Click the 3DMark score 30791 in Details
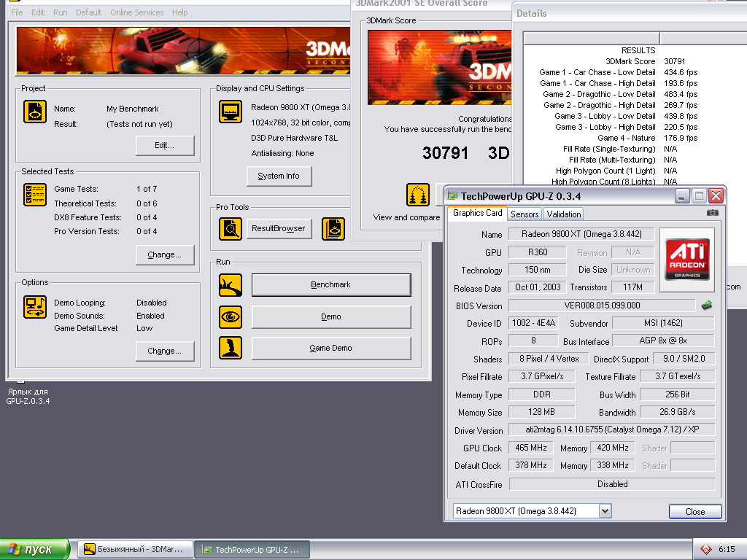Screen dimensions: 747x560 tap(674, 61)
